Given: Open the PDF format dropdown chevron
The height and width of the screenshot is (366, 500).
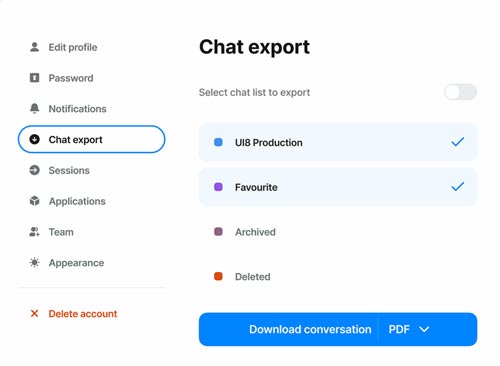Looking at the screenshot, I should 424,329.
